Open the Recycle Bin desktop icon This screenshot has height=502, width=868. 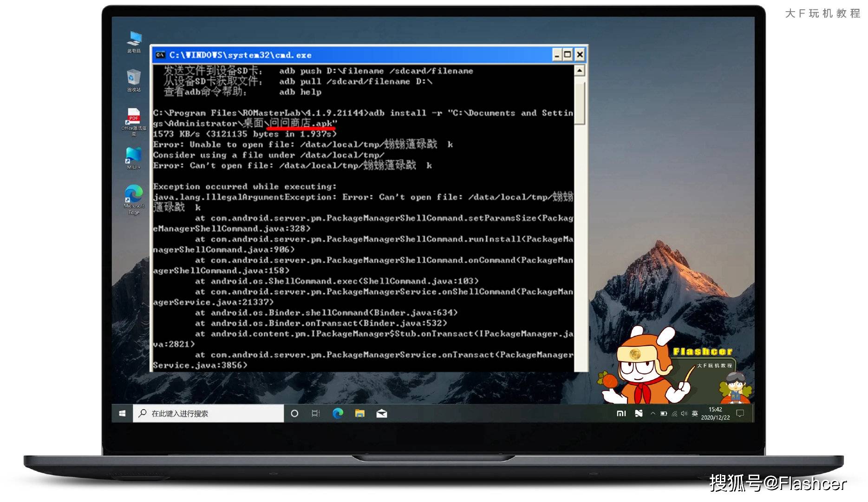click(x=134, y=80)
